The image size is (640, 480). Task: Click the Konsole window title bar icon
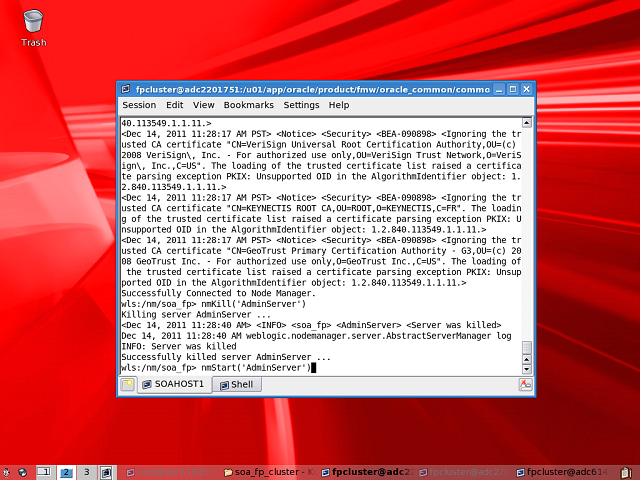coord(126,89)
